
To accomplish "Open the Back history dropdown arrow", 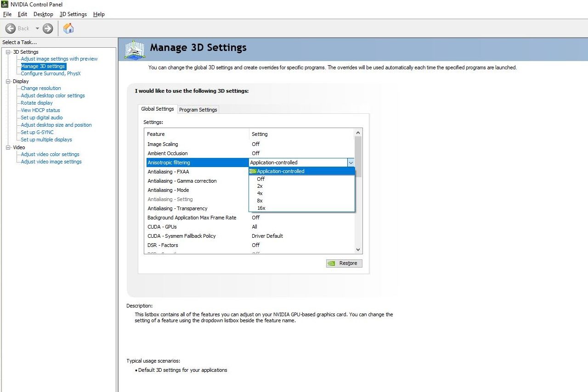I will [x=37, y=28].
